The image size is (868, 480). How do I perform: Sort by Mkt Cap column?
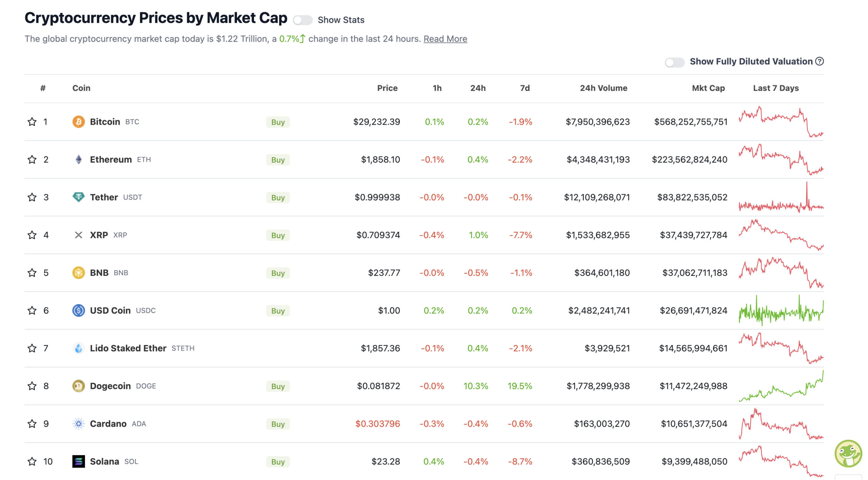[x=708, y=88]
